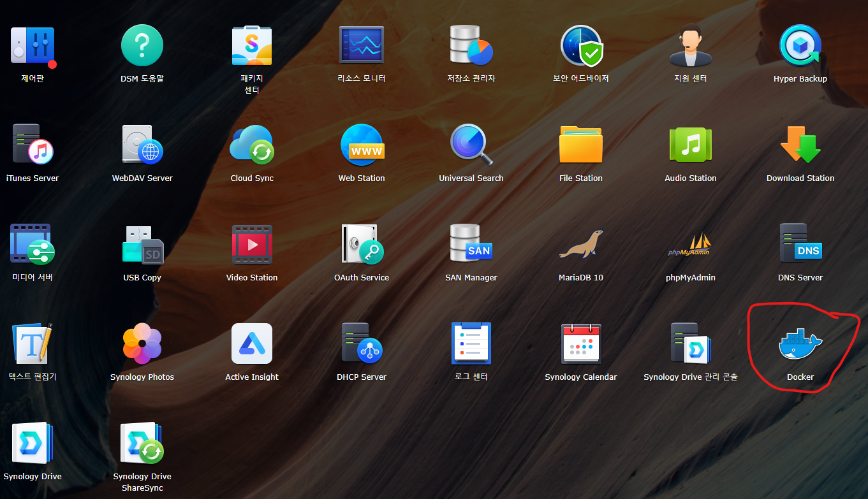
Task: Open DSM 도움말 help icon
Action: click(142, 46)
